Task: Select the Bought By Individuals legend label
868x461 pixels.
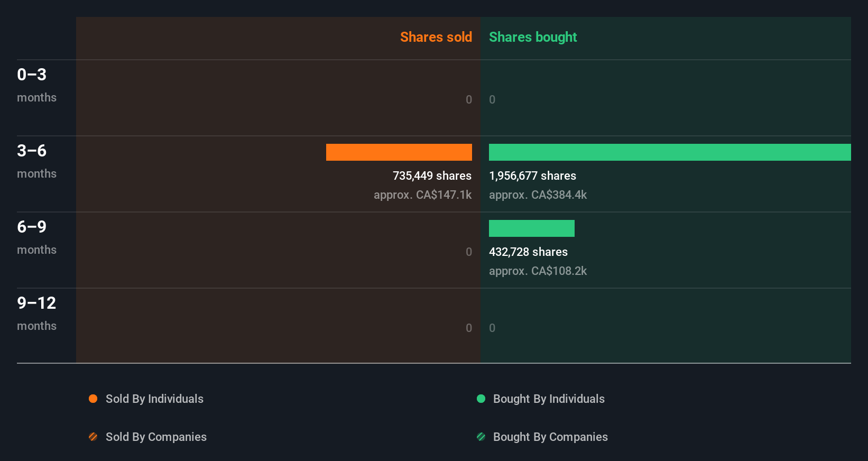Action: pos(549,399)
